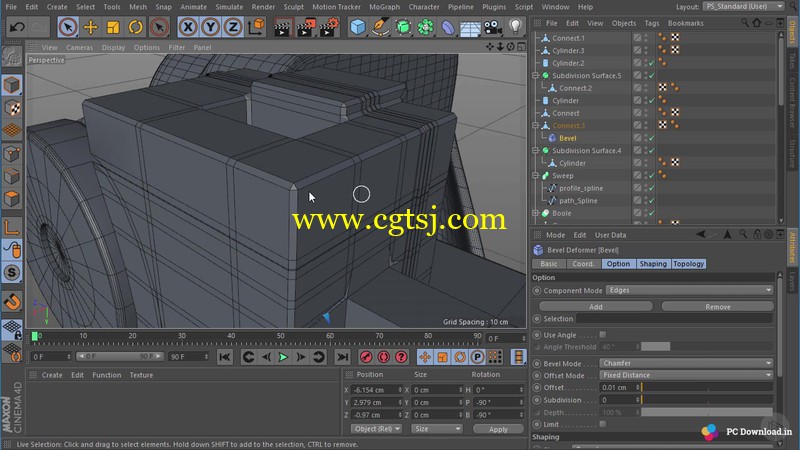Add a Subdivision Surface generator icon

pos(403,27)
